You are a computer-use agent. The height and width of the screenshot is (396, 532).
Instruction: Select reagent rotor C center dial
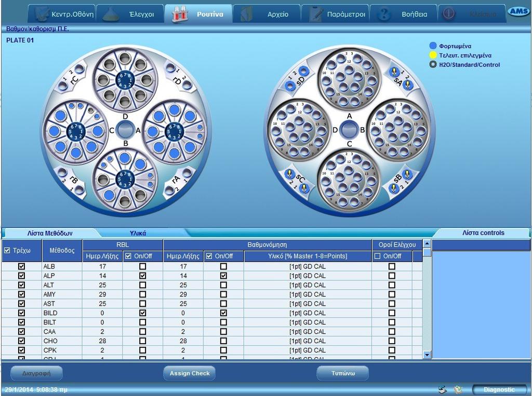pyautogui.click(x=76, y=131)
